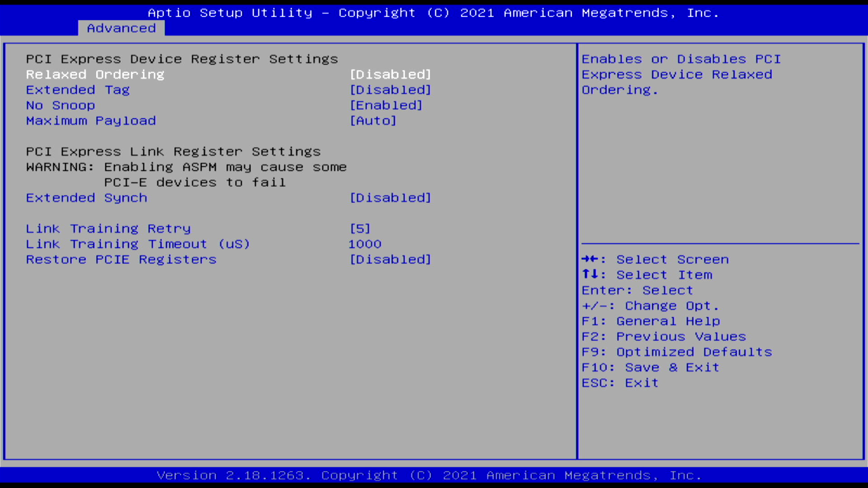Change Relaxed Ordering value Disabled
This screenshot has height=488, width=868.
click(391, 75)
